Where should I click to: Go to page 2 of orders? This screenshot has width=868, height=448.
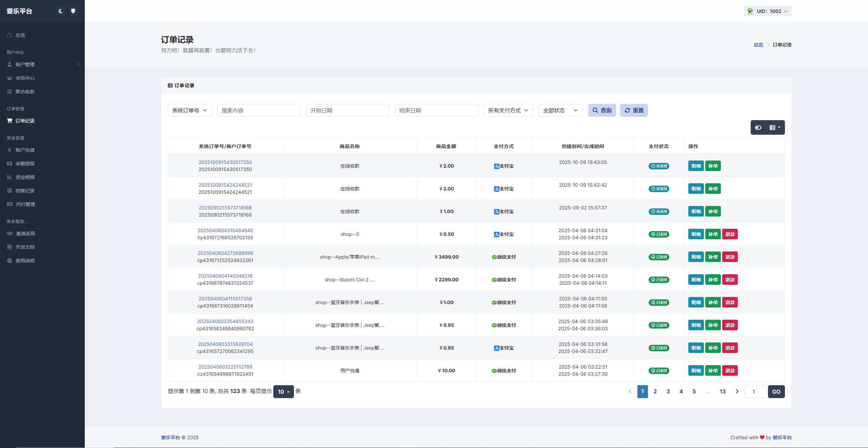point(655,391)
